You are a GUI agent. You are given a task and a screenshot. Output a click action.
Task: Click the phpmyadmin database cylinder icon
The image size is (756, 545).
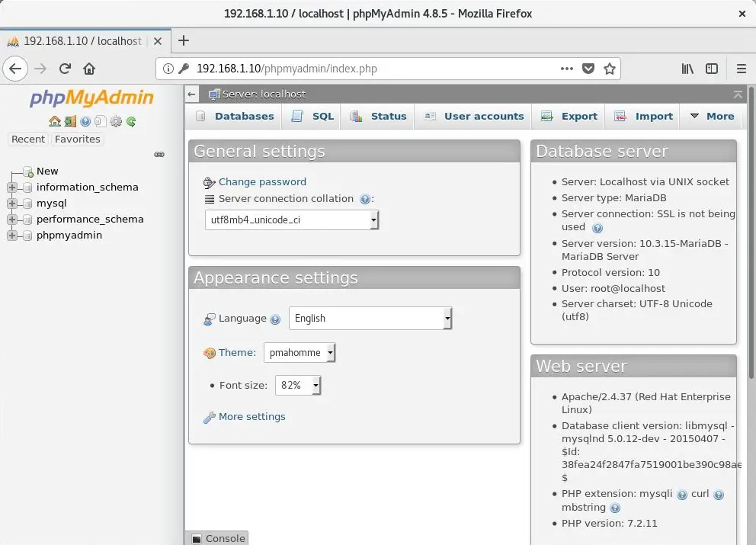click(27, 236)
